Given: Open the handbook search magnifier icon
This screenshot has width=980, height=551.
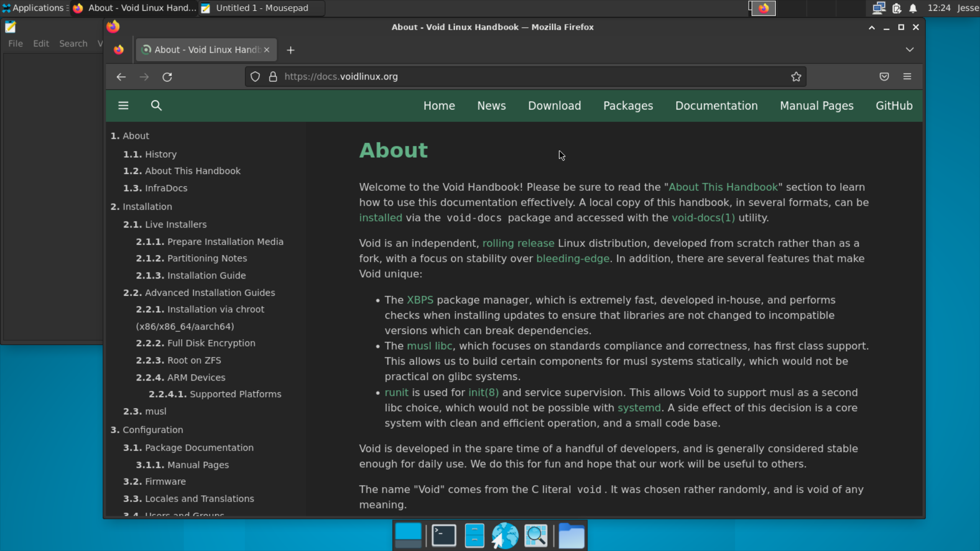Looking at the screenshot, I should [156, 106].
